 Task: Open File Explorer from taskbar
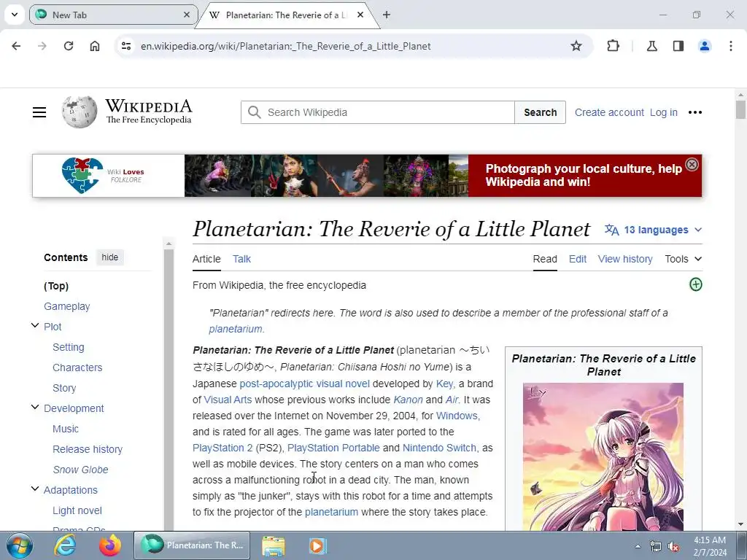pos(274,545)
